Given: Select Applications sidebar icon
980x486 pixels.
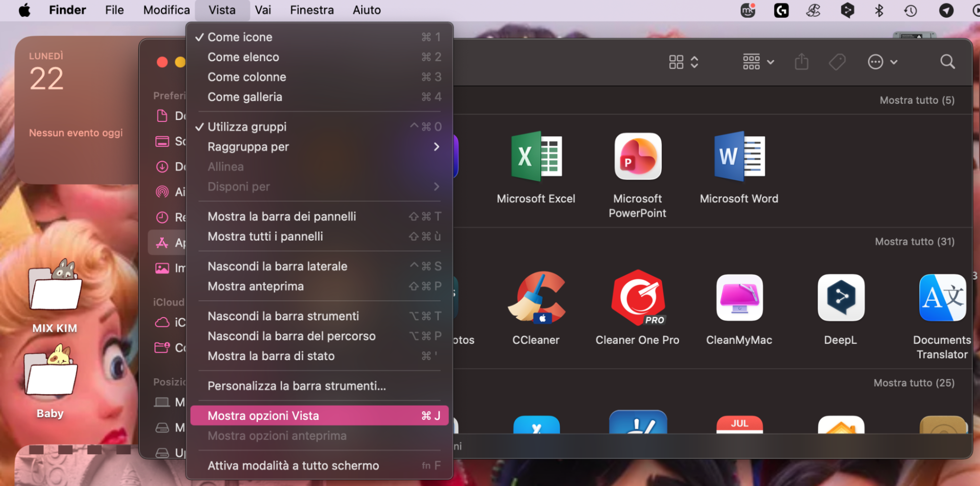Looking at the screenshot, I should coord(162,243).
